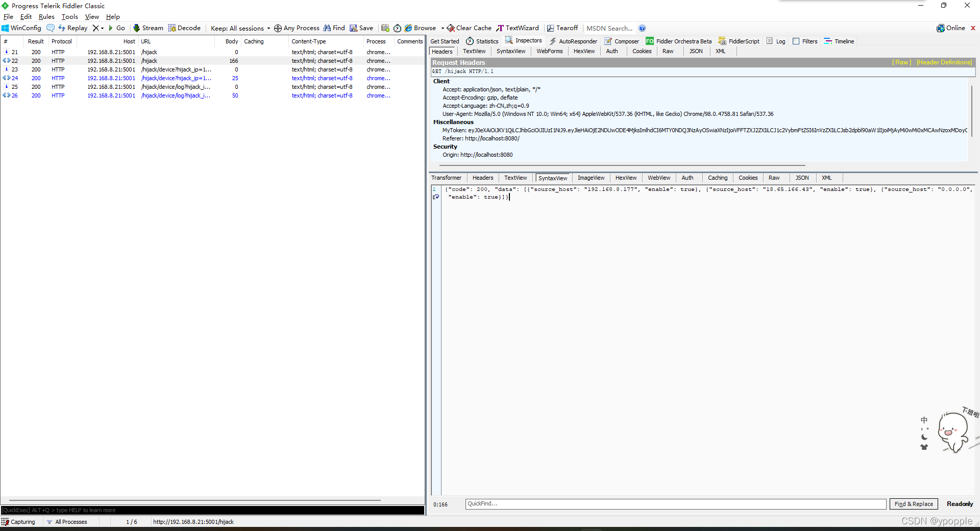The image size is (980, 531).
Task: Click the Any Process target icon
Action: (278, 28)
